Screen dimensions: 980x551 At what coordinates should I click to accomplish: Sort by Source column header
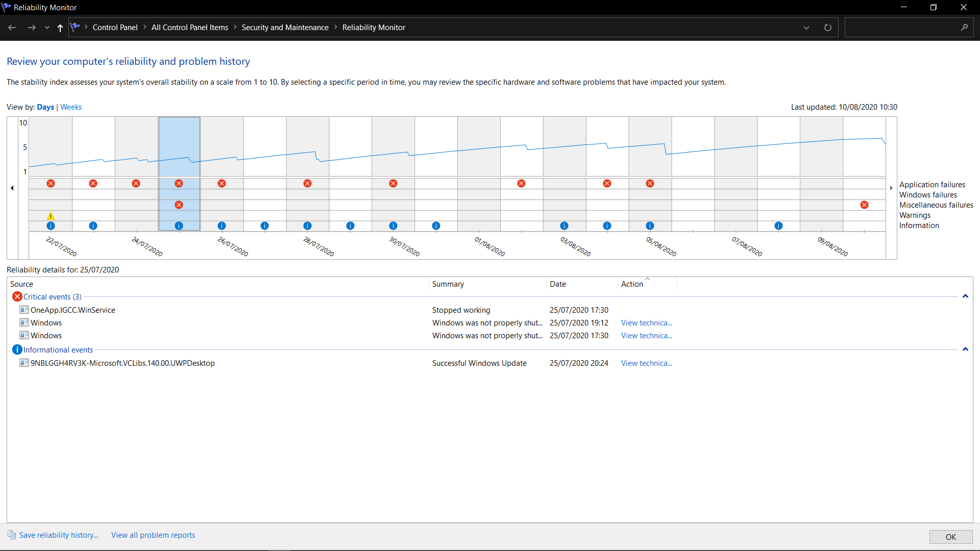pyautogui.click(x=218, y=284)
